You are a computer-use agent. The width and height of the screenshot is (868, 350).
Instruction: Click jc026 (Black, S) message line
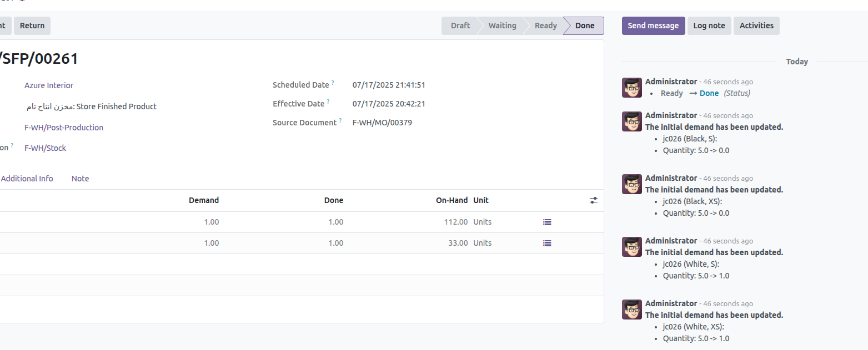[690, 139]
